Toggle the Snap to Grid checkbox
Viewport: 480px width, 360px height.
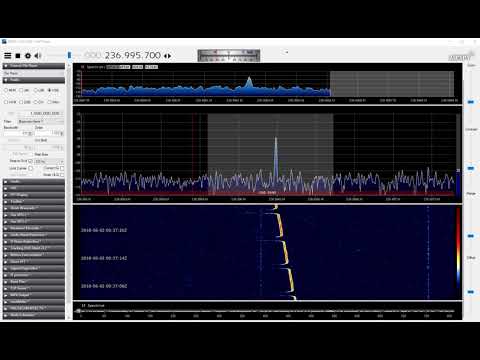click(x=30, y=161)
